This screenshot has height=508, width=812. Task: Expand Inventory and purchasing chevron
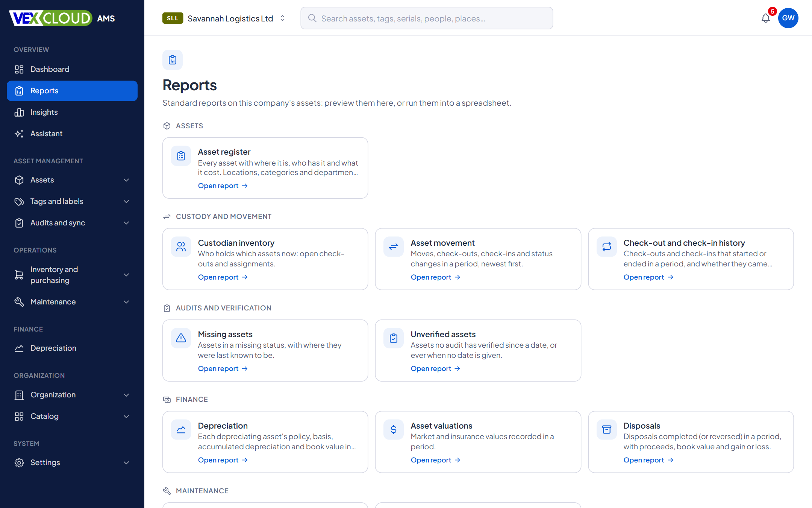[126, 275]
